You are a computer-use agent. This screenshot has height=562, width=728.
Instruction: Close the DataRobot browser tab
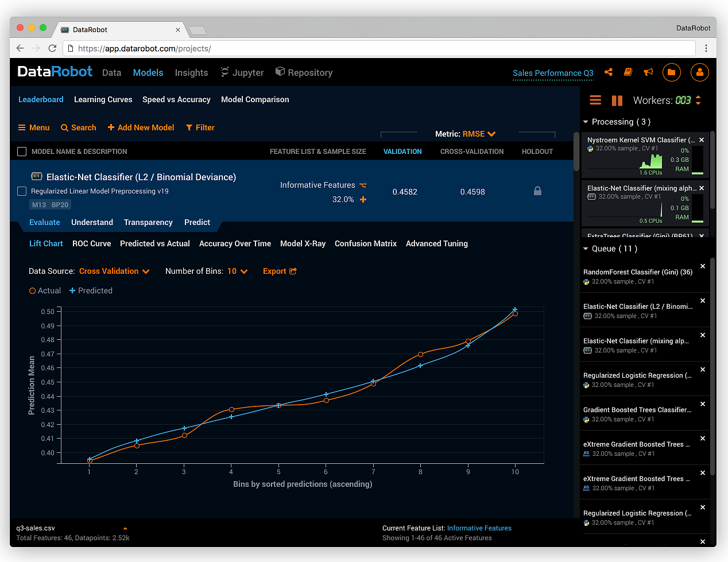[x=178, y=30]
